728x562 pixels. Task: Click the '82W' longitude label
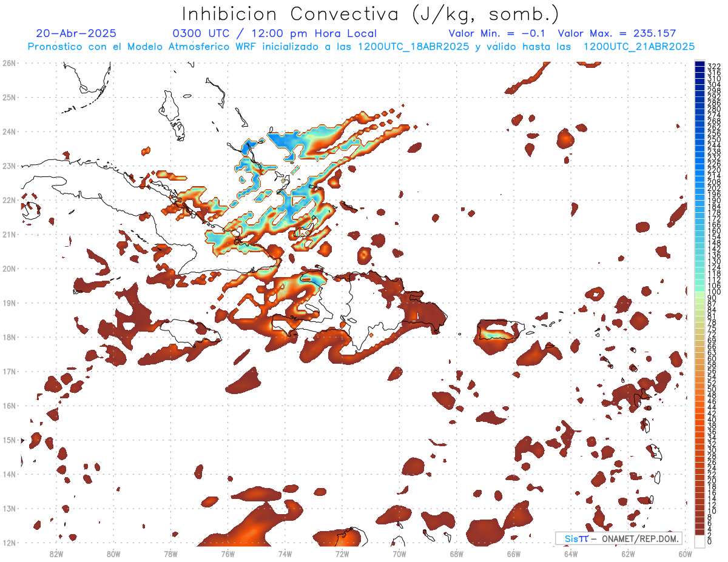click(x=56, y=554)
